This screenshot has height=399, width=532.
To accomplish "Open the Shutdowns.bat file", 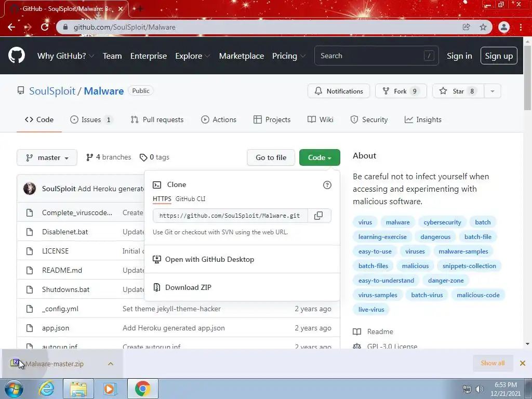I will click(x=66, y=290).
